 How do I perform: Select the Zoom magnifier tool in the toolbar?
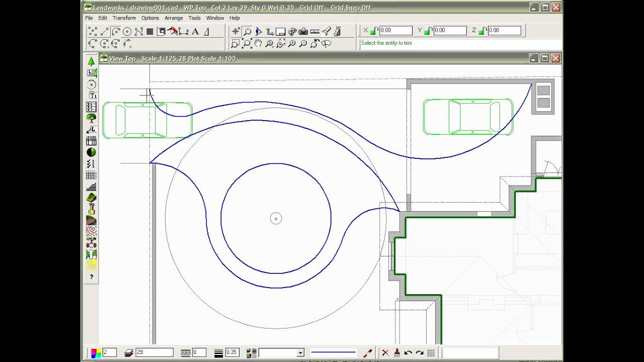(247, 31)
